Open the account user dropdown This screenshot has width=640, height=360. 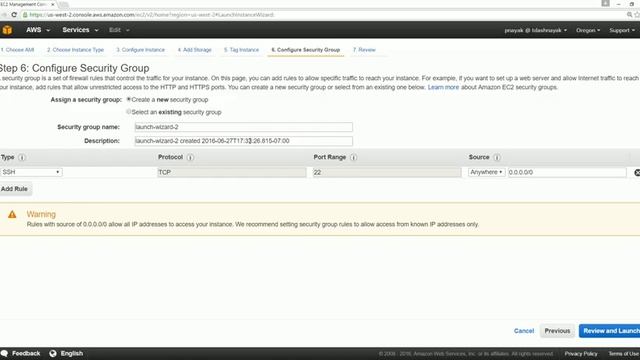click(x=536, y=30)
